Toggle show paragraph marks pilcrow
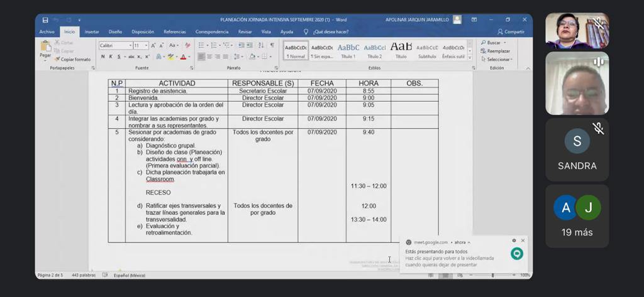This screenshot has height=297, width=644. [x=272, y=46]
